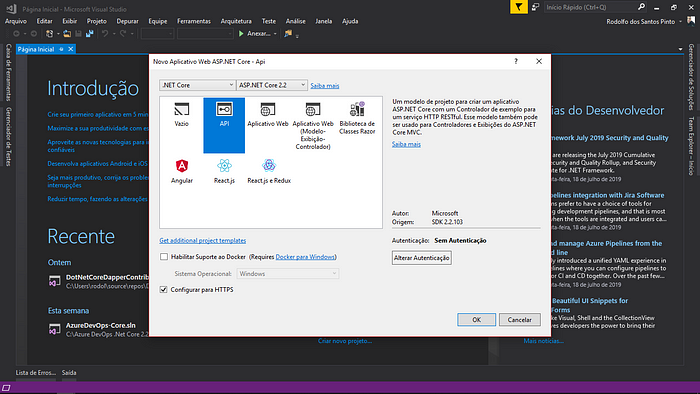Open the Editar menu
Screen dimensions: 700x394
[44, 21]
